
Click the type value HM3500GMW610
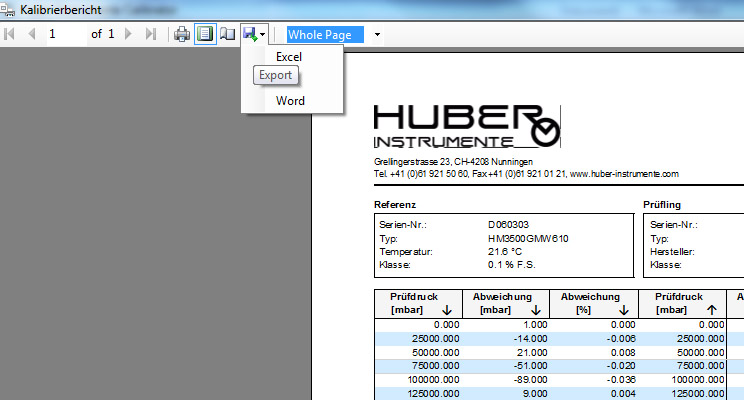pyautogui.click(x=528, y=239)
